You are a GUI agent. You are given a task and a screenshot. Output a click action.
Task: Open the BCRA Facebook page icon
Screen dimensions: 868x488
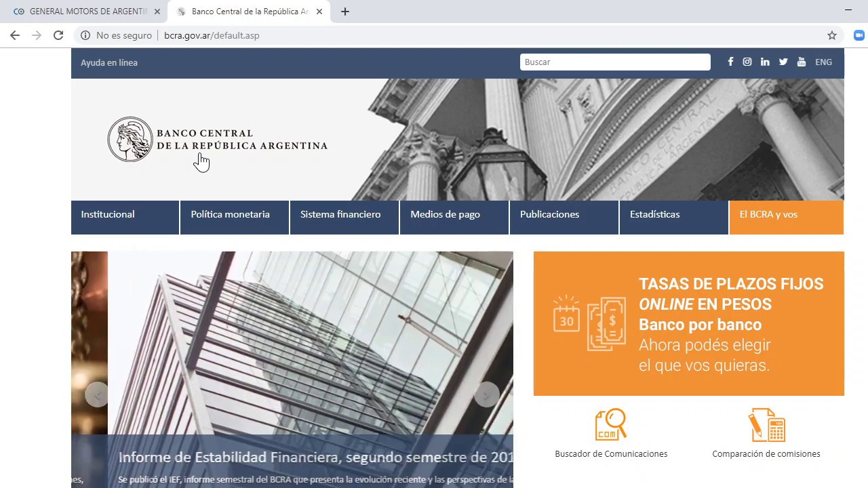730,62
